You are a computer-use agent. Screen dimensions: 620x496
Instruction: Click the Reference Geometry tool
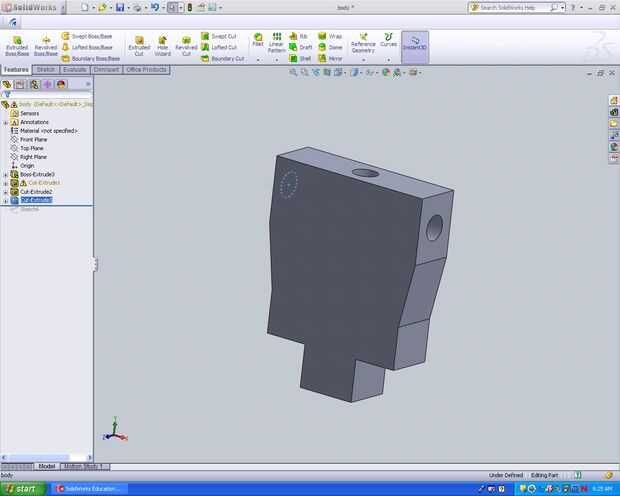[363, 43]
